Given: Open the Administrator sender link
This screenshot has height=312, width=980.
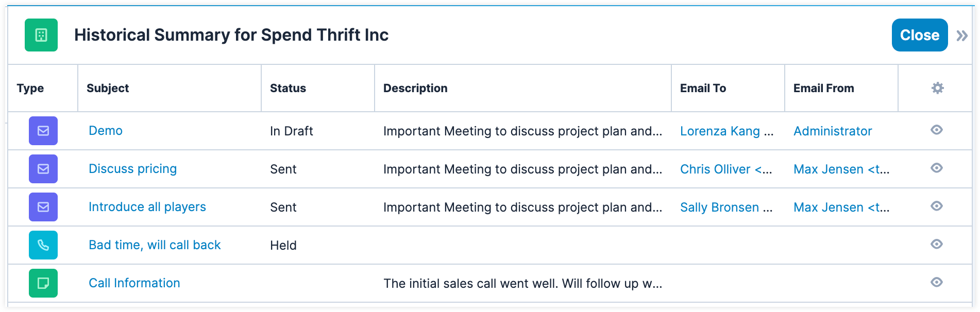Looking at the screenshot, I should (x=832, y=131).
